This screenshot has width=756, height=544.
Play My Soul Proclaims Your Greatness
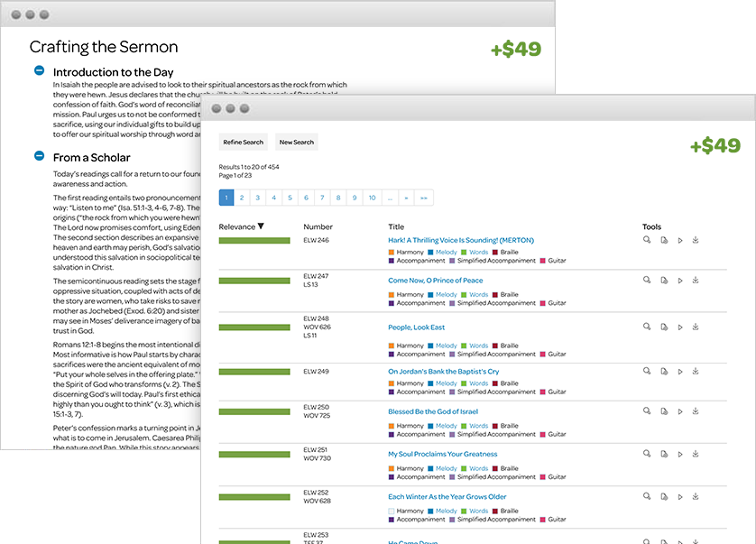(680, 454)
